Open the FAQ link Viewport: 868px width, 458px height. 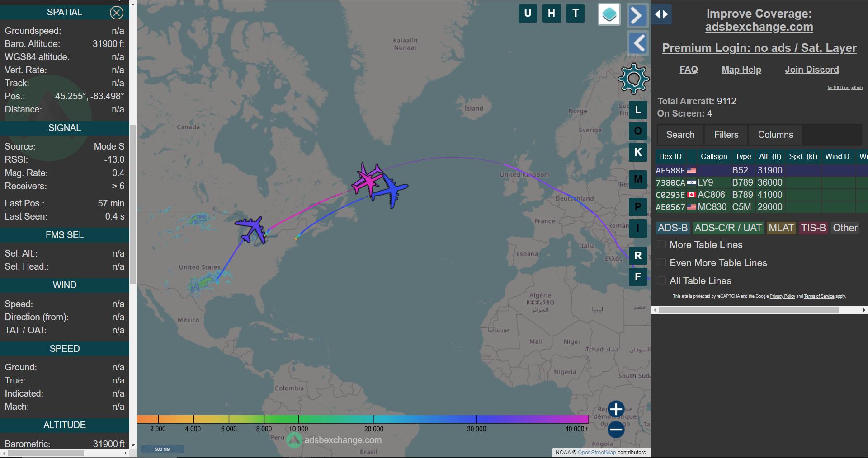tap(689, 70)
